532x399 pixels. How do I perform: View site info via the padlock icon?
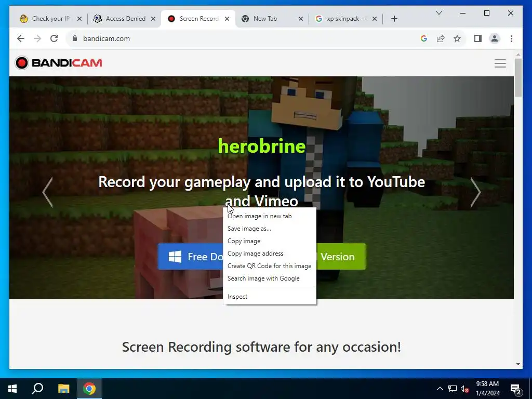coord(75,38)
